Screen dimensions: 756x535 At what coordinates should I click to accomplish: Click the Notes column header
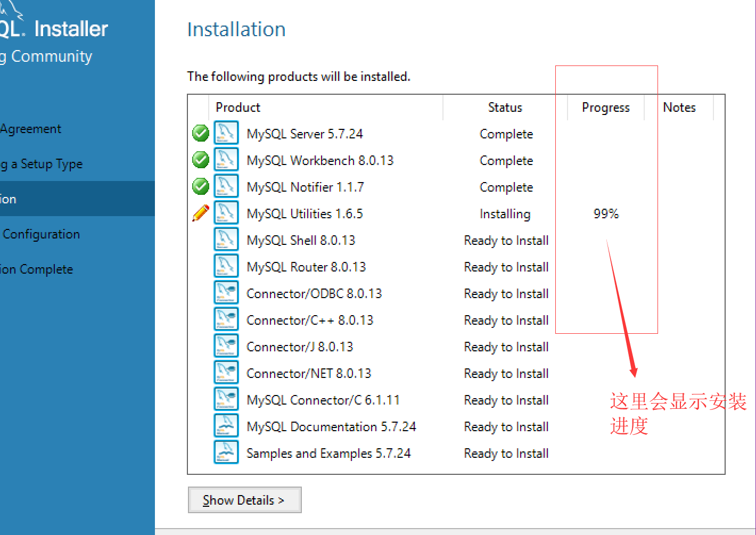(679, 108)
